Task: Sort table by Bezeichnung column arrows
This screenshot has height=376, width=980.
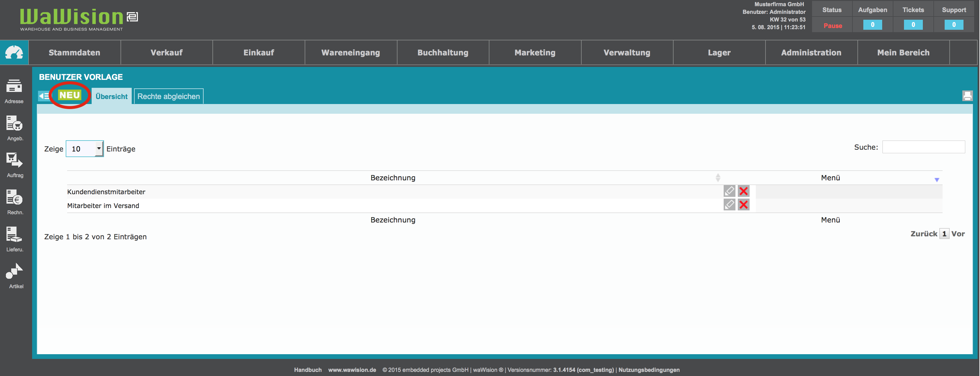Action: [717, 178]
